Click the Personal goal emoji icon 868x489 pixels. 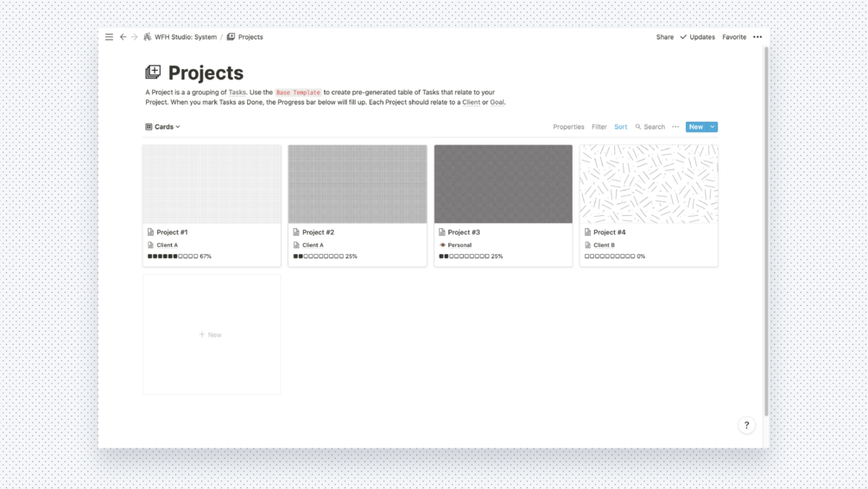click(442, 244)
